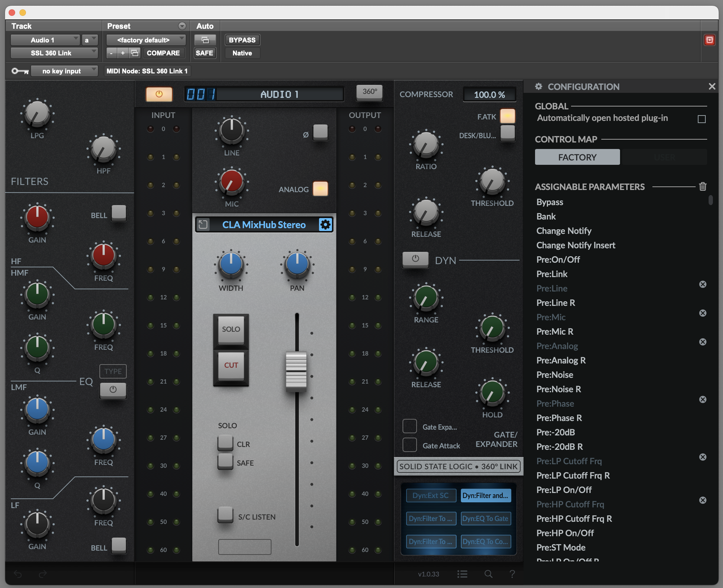Select the USER control map tab
723x588 pixels.
[664, 157]
